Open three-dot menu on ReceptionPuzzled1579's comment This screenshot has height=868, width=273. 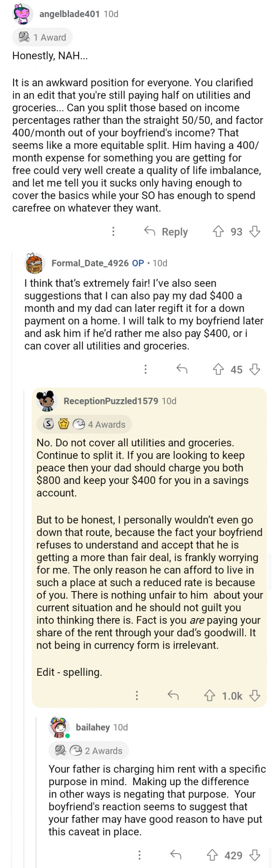pos(136,696)
